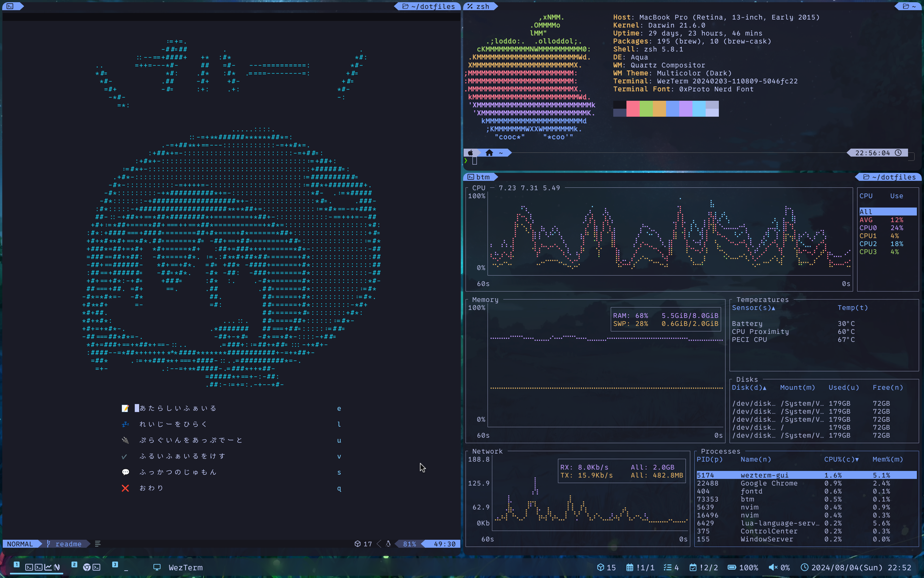Click the chart icon in workspace 1
This screenshot has height=578, width=924.
48,567
